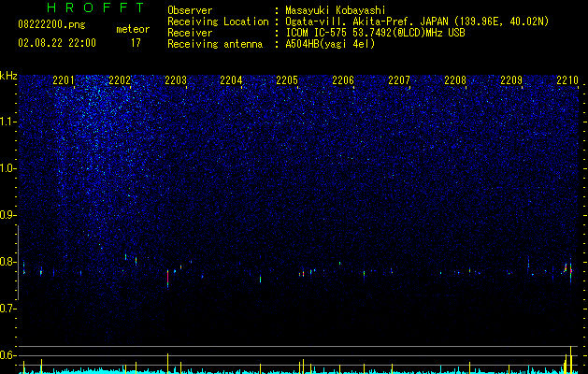Click the Observer label
This screenshot has width=588, height=374.
190,10
